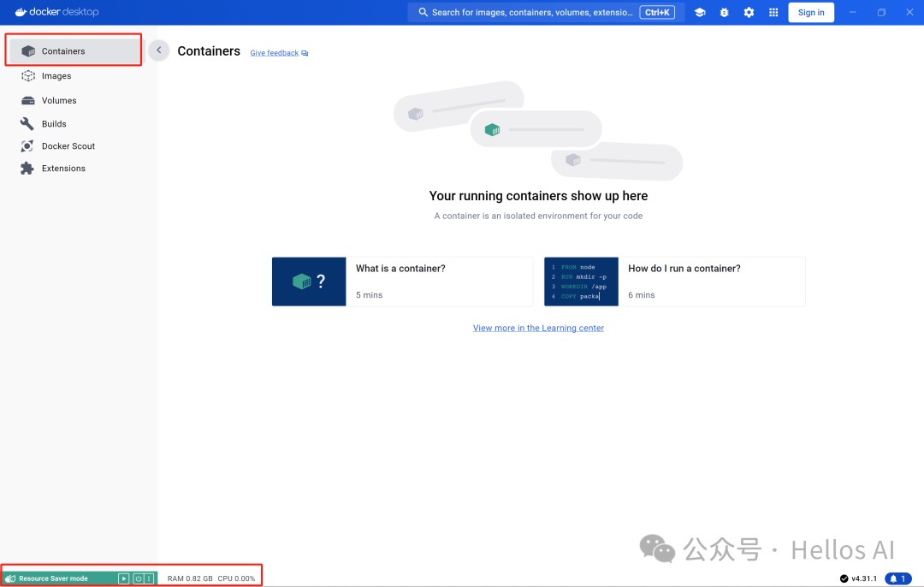This screenshot has width=924, height=587.
Task: Click the Volumes drive icon
Action: [27, 100]
